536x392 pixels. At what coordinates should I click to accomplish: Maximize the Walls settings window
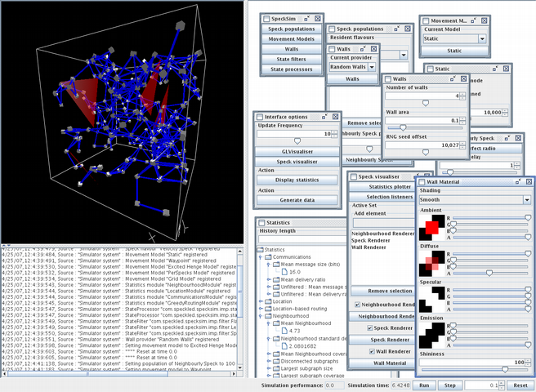pos(453,78)
